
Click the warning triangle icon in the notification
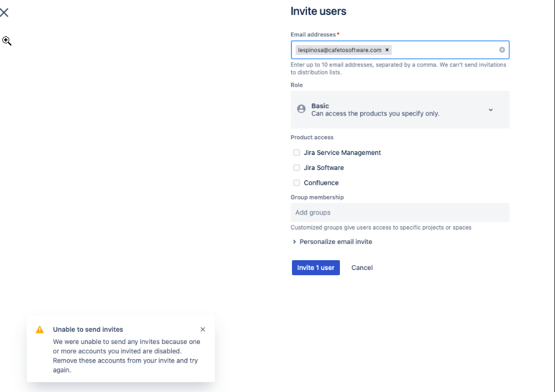point(40,329)
